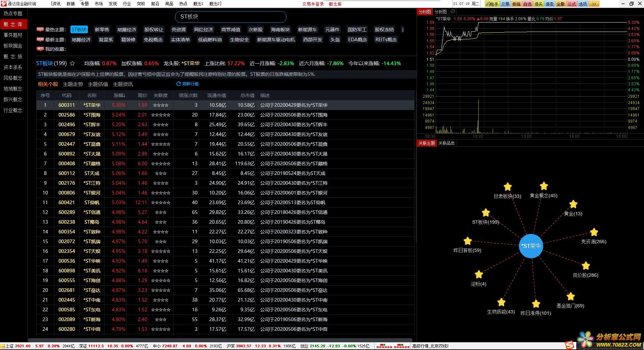Screen dimensions: 644x350
Task: Click the star above 甘肃板块(33) node
Action: pos(508,187)
